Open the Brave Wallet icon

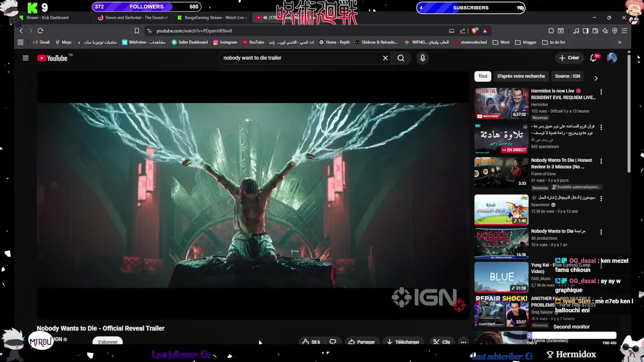(x=595, y=31)
